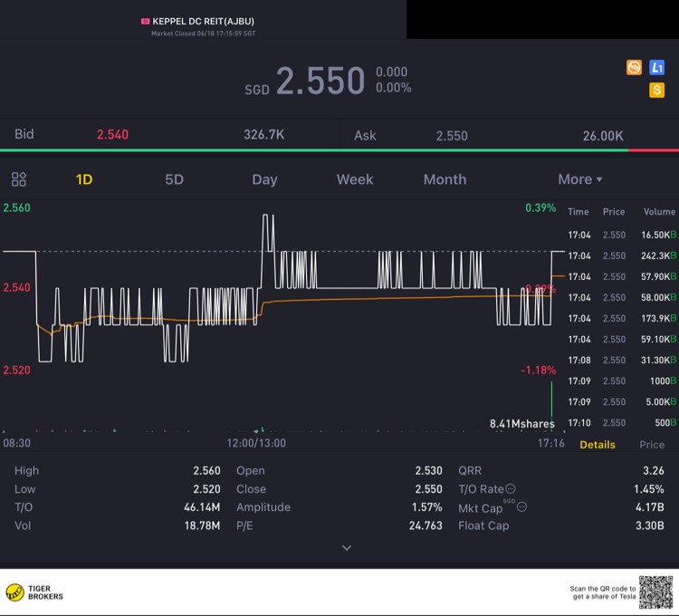This screenshot has height=616, width=679.
Task: Tap the 17:09 trade with 1000 volume
Action: click(622, 380)
